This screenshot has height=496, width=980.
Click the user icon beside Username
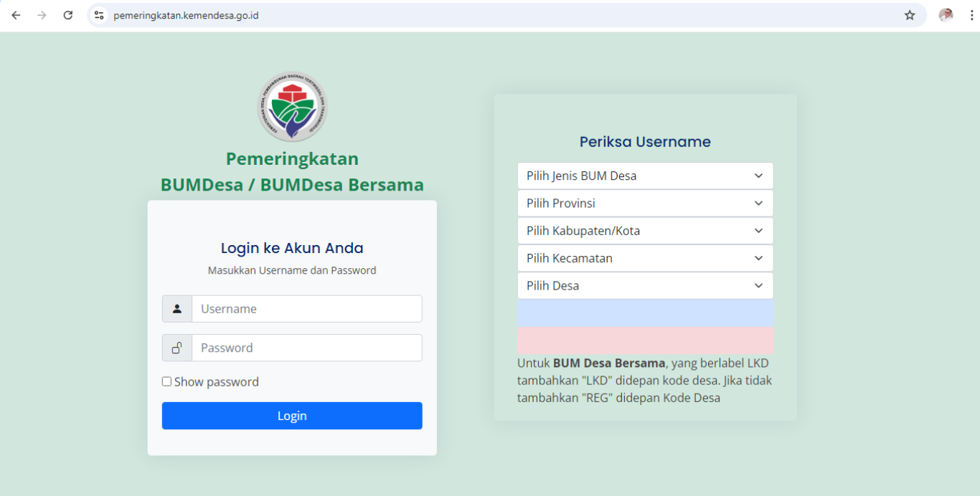tap(177, 309)
